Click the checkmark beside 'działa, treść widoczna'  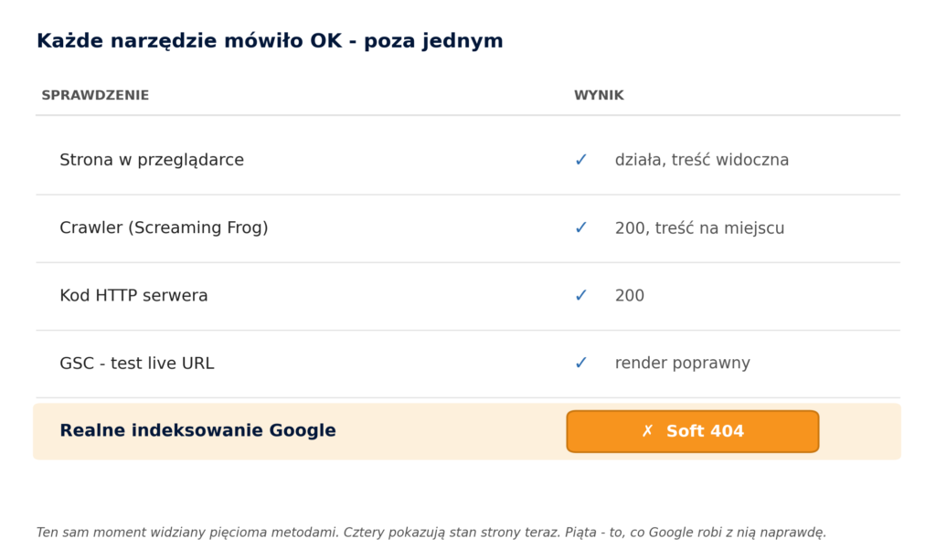pyautogui.click(x=580, y=160)
